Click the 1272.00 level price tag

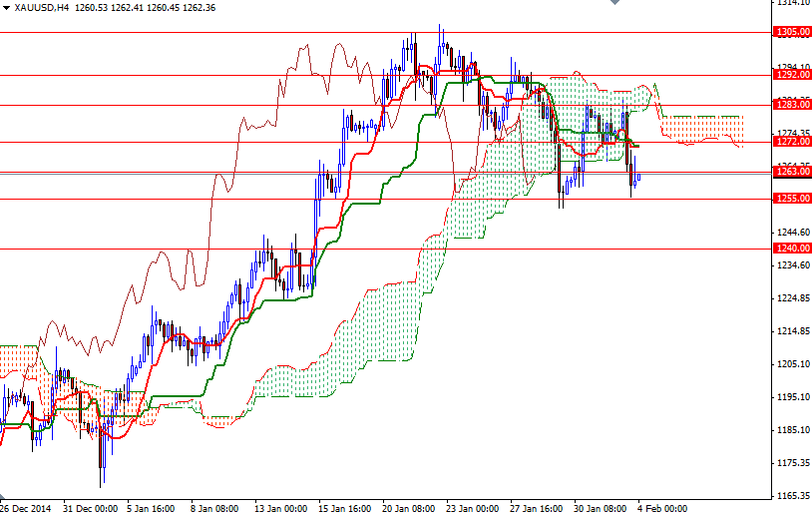pyautogui.click(x=792, y=142)
